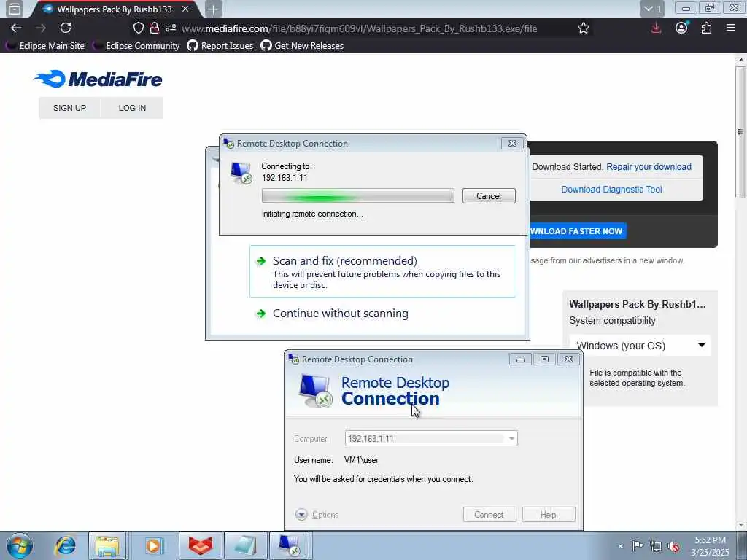This screenshot has width=747, height=560.
Task: Open the Get New Releases bookmark
Action: tap(302, 46)
